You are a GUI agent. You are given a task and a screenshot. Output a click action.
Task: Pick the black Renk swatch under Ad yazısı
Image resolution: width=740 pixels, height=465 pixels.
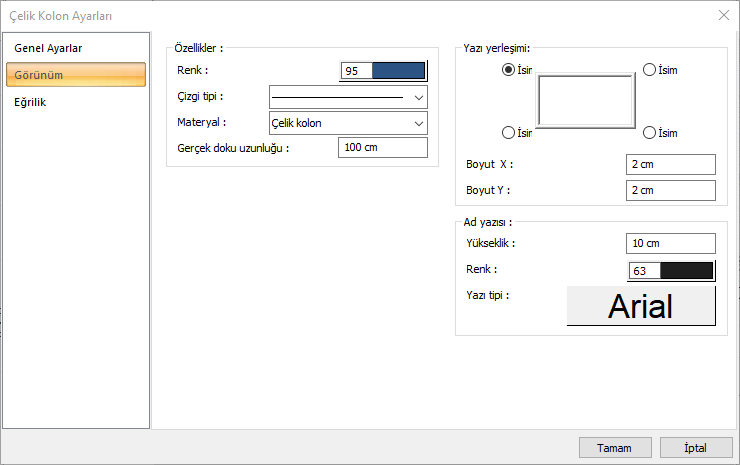[x=686, y=270]
